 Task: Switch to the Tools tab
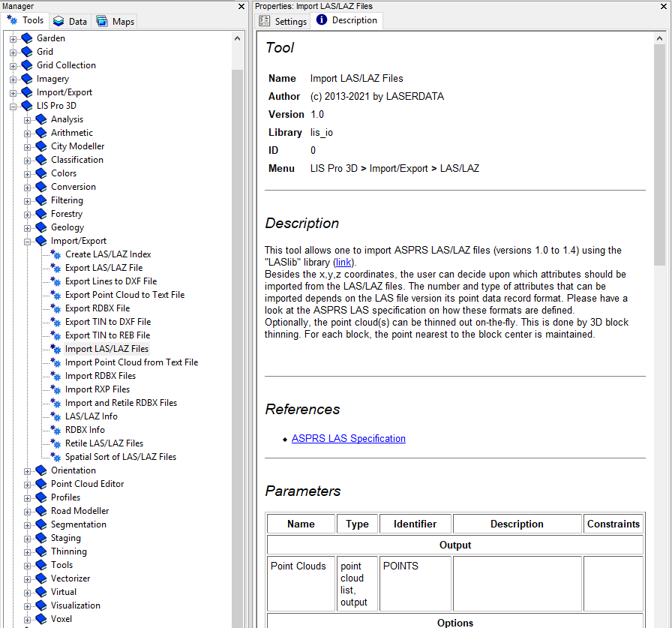[x=25, y=20]
